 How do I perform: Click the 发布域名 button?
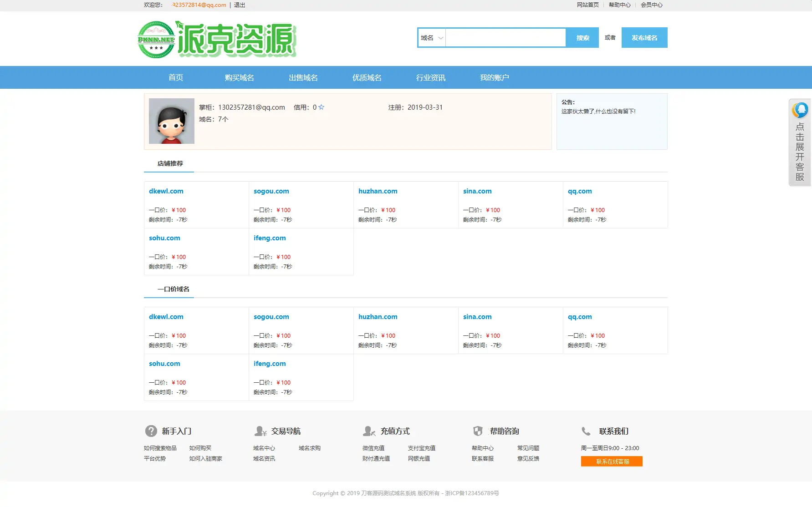[644, 38]
